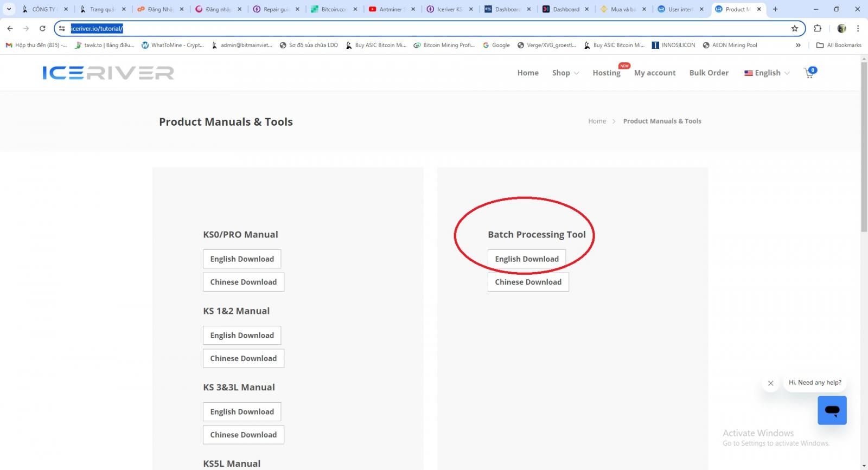
Task: Download KS 1&2 Manual in Chinese
Action: point(244,358)
